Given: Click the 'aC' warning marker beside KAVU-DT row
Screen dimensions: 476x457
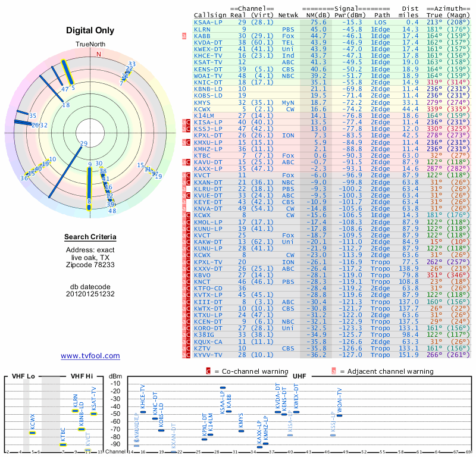Looking at the screenshot, I should (x=186, y=162).
